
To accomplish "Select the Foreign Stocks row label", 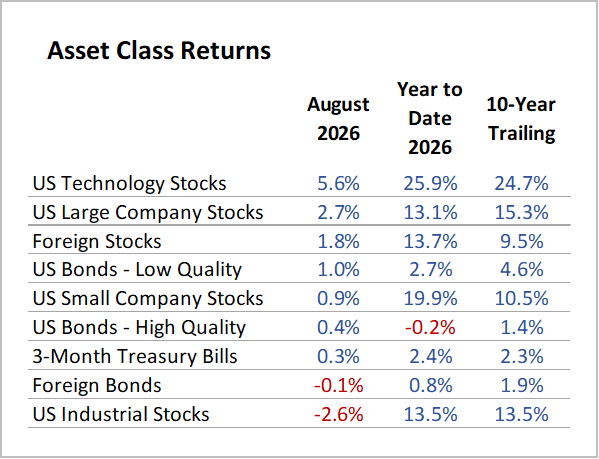I will tap(97, 241).
